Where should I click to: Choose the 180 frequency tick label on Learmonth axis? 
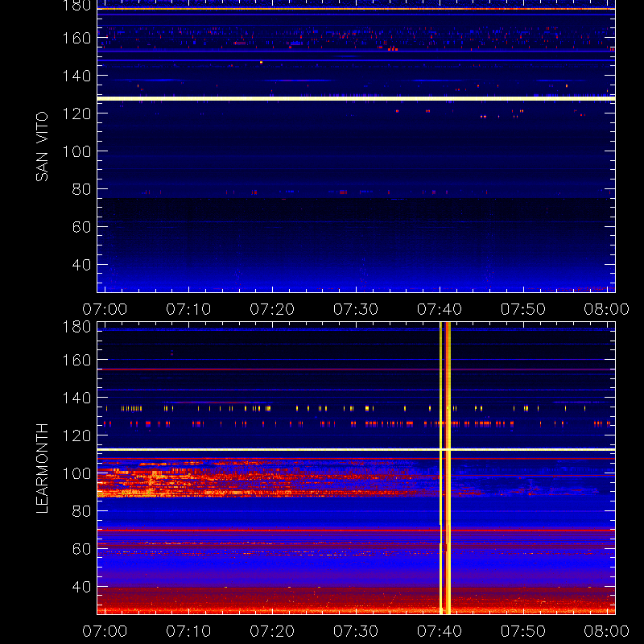76,327
